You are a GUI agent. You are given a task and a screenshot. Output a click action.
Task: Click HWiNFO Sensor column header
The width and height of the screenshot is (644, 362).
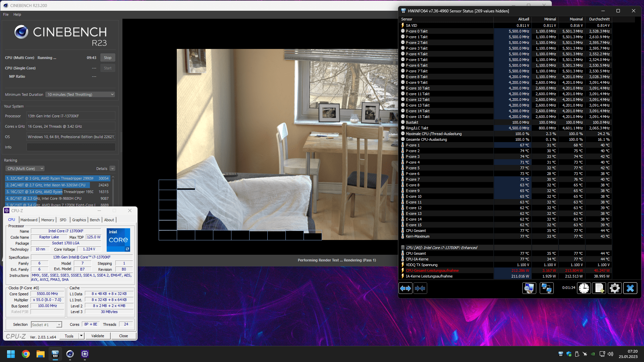click(x=446, y=19)
